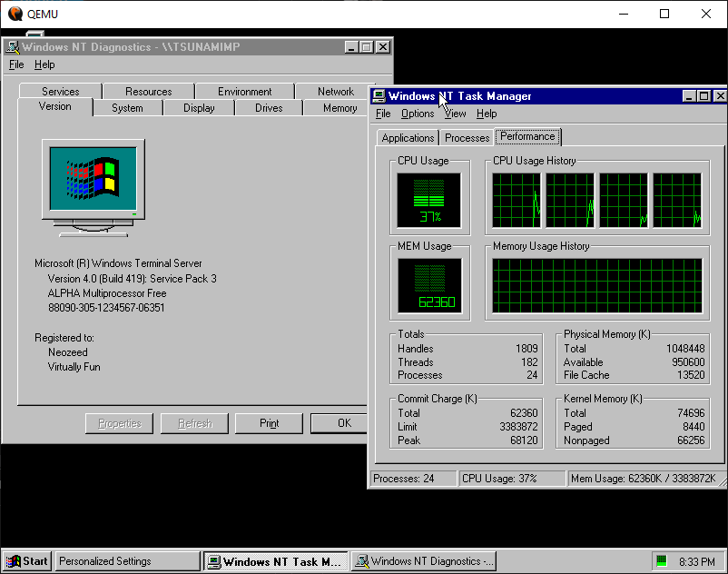Open the Services tab in Diagnostics
This screenshot has width=728, height=574.
pyautogui.click(x=60, y=92)
